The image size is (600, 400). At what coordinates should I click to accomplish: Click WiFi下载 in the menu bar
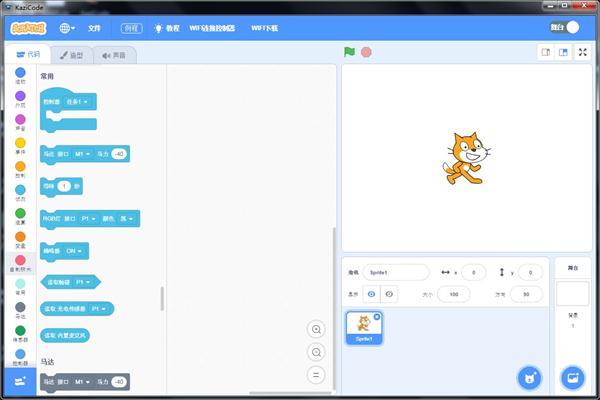264,28
